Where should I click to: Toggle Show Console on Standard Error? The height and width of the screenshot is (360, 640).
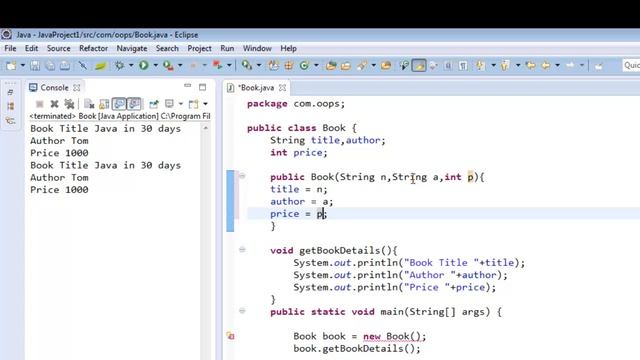point(134,104)
